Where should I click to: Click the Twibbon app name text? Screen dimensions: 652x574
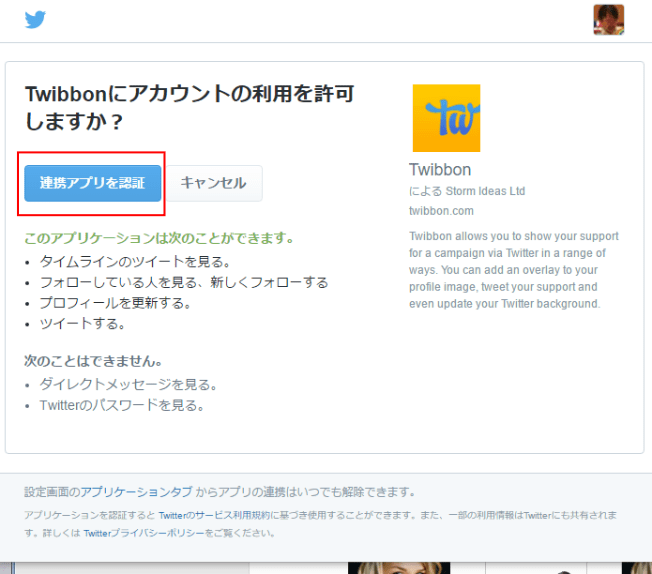[x=440, y=170]
